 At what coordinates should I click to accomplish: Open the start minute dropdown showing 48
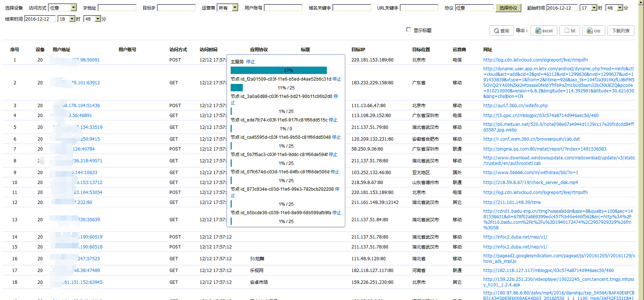click(x=620, y=8)
